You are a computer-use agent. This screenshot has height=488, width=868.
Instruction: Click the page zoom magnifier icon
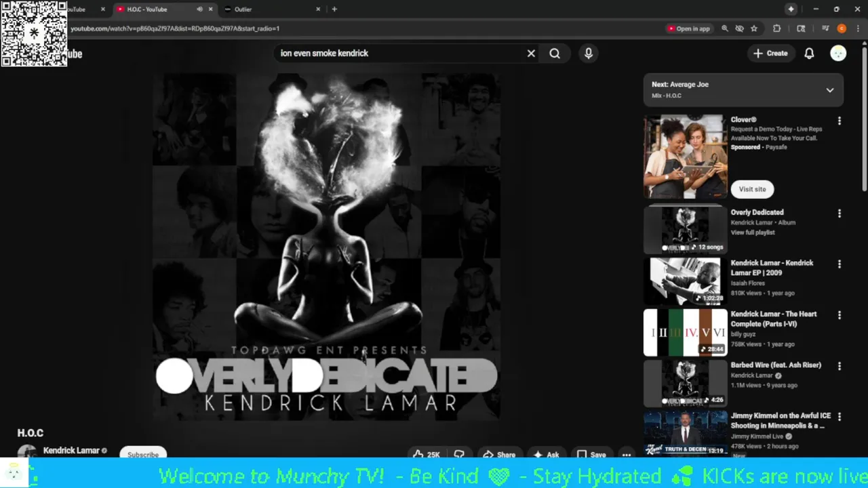click(725, 28)
